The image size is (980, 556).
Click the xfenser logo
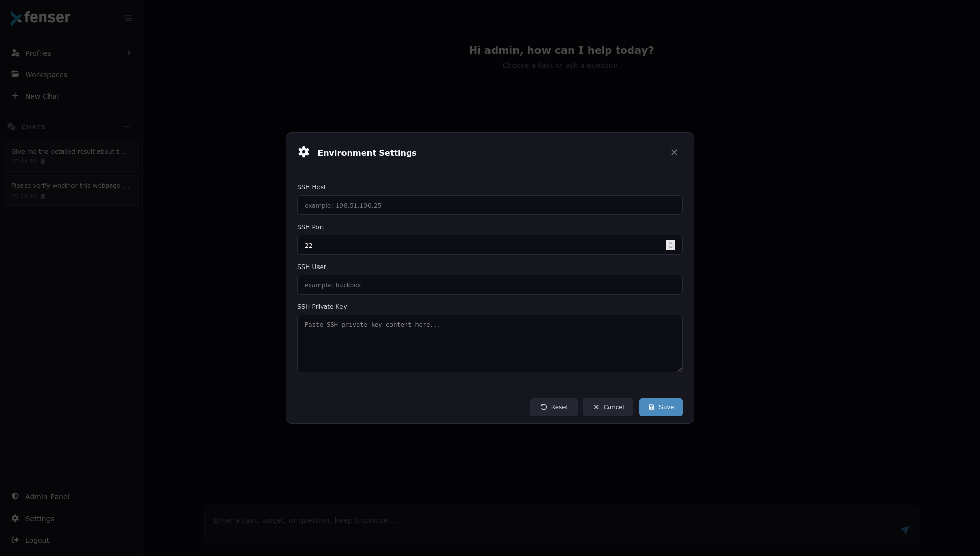pyautogui.click(x=41, y=18)
